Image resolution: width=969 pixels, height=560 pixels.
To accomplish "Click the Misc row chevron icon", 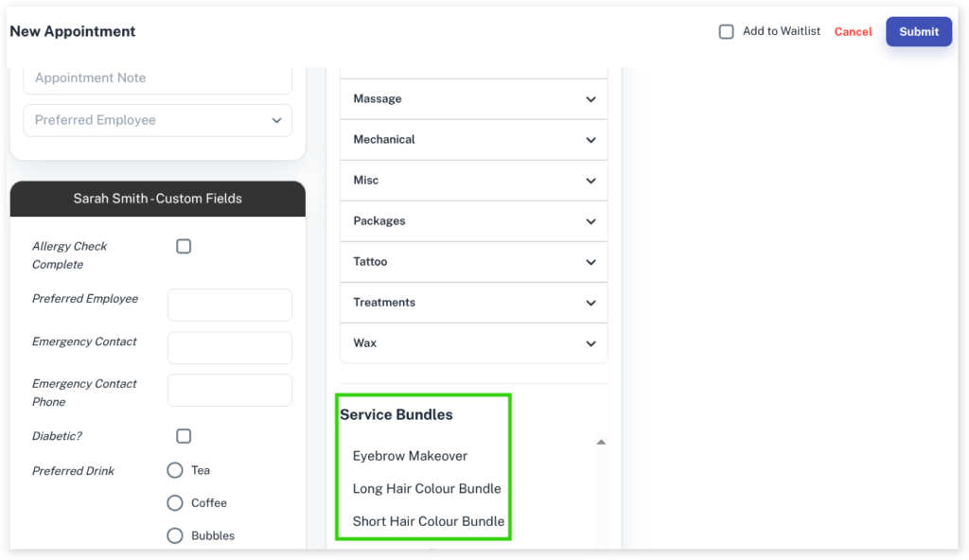I will click(x=590, y=181).
